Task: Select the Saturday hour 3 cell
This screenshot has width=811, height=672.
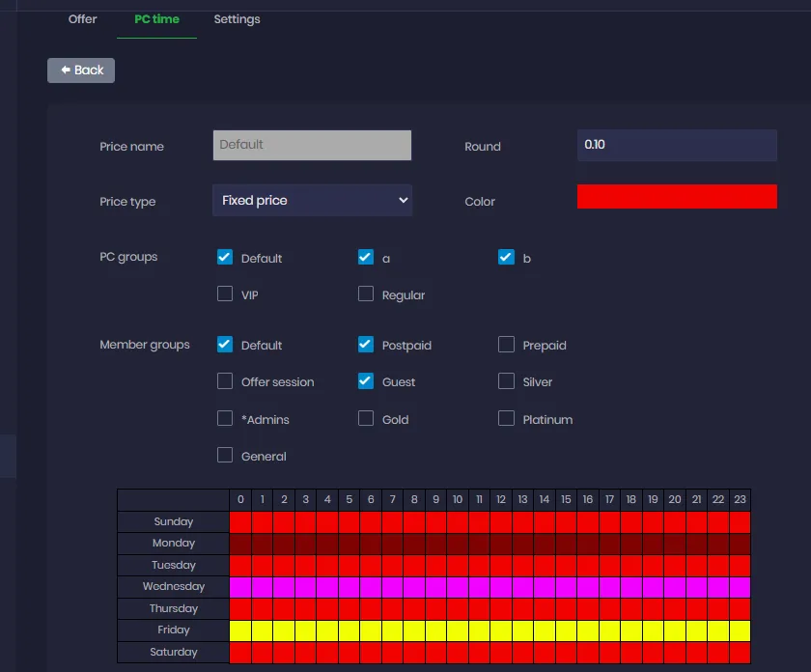Action: [x=306, y=653]
